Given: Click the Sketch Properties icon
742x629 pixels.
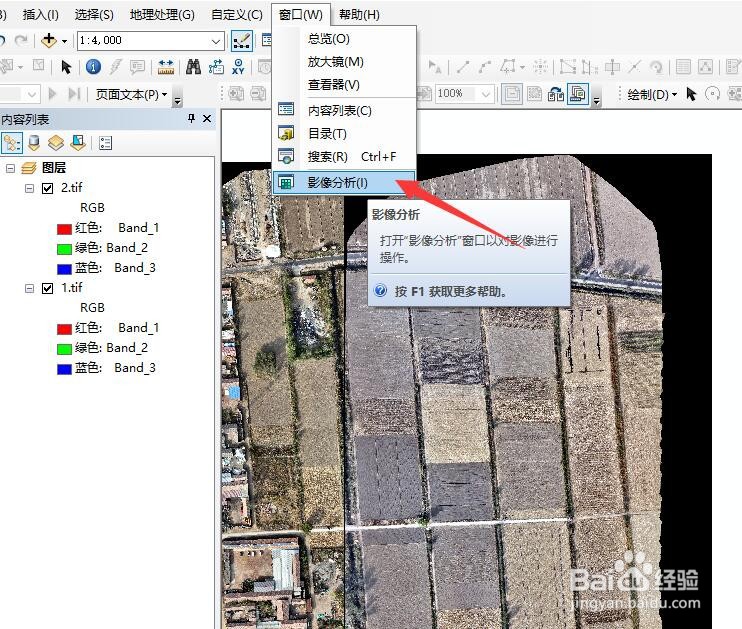Looking at the screenshot, I should (x=705, y=67).
